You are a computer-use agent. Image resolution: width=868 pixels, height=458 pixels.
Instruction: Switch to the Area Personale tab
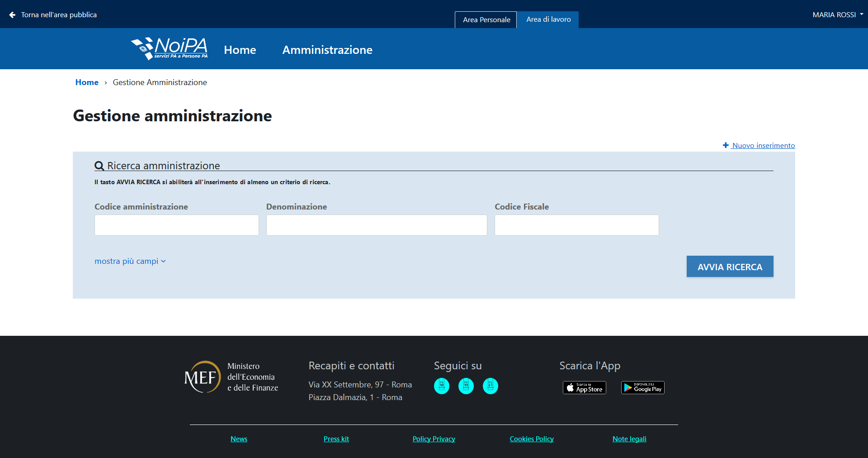click(486, 20)
